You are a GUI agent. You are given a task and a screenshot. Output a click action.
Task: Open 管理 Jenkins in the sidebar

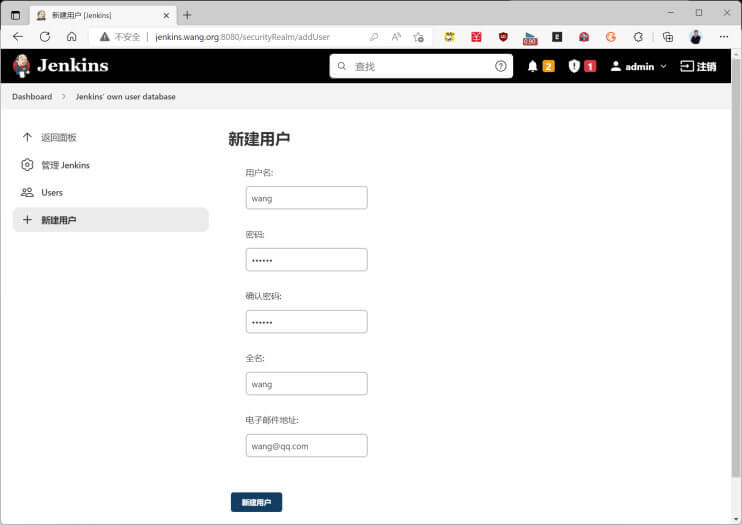(65, 165)
